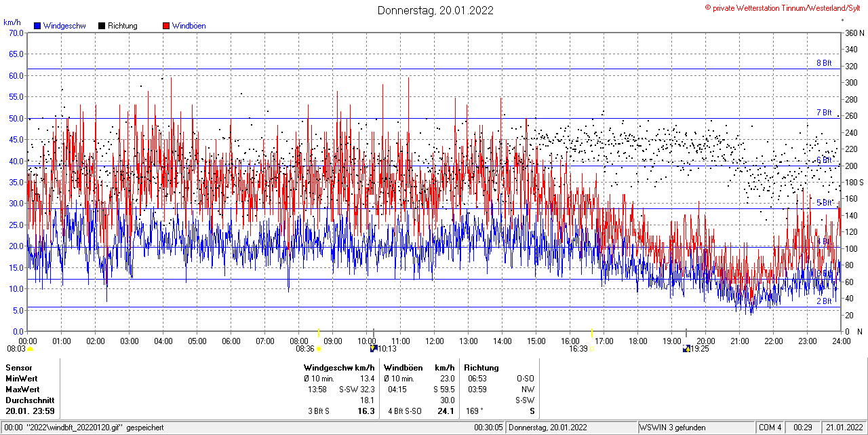Click the moon icon beside 10:13
The image size is (868, 435).
coord(374,349)
